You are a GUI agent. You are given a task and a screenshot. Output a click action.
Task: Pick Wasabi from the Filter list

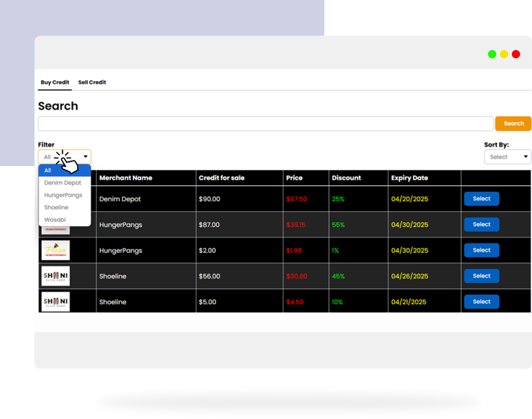(x=55, y=220)
